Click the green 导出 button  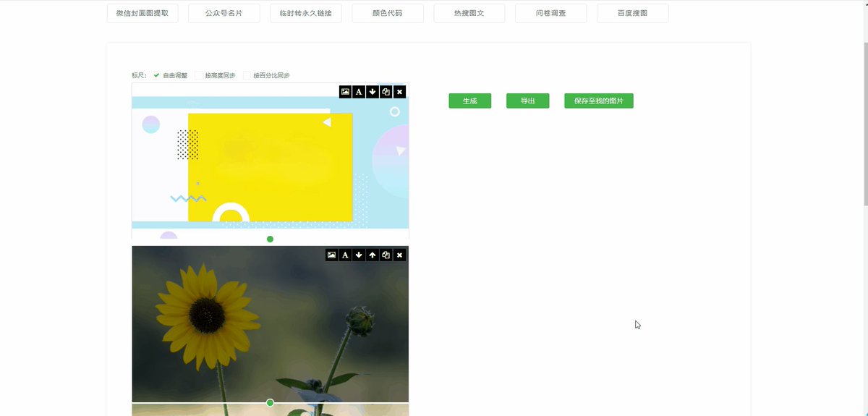click(x=528, y=101)
